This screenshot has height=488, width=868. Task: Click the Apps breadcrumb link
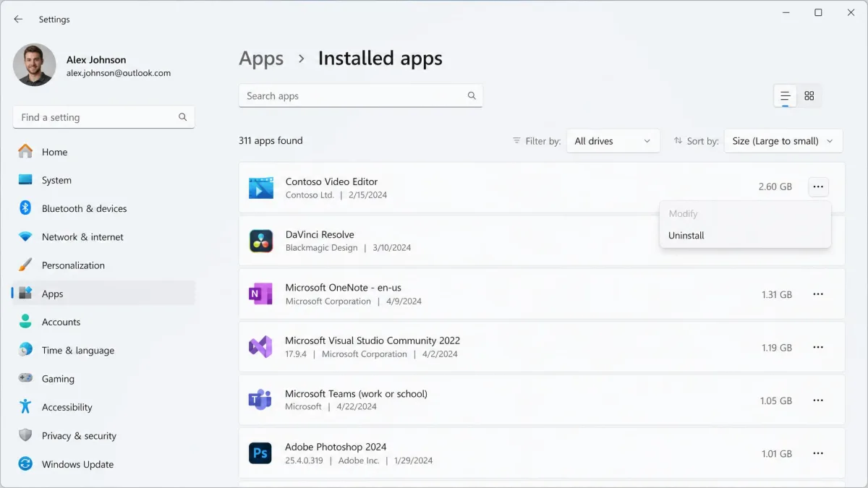point(261,59)
